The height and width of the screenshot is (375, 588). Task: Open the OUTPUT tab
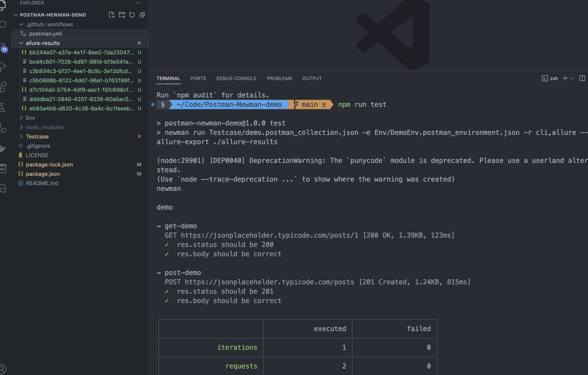tap(312, 78)
